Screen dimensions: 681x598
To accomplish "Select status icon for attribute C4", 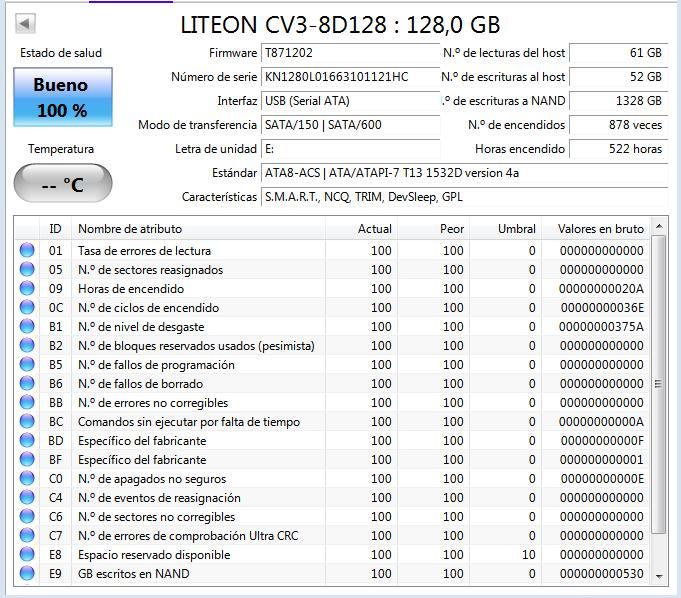I will pos(27,498).
